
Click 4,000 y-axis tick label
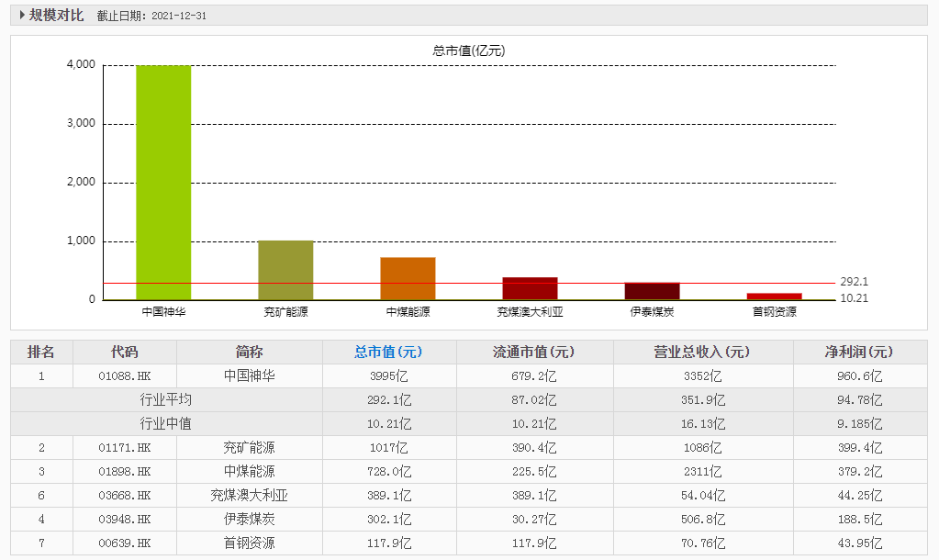(81, 64)
